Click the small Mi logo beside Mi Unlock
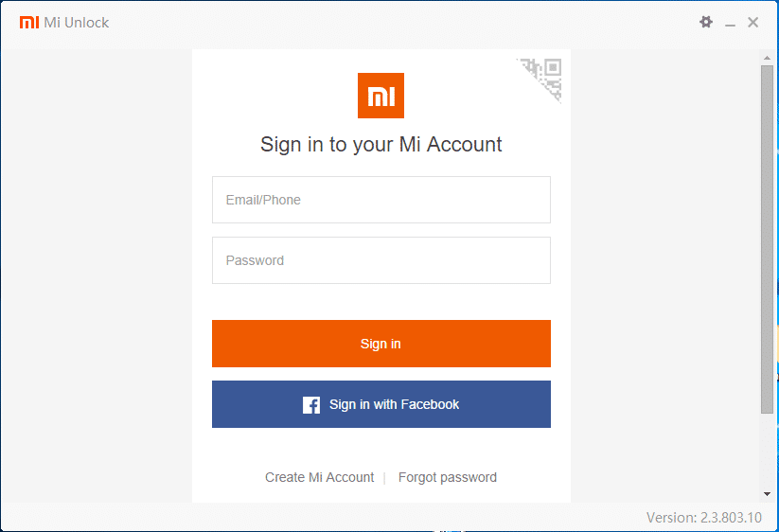This screenshot has height=532, width=779. click(29, 23)
